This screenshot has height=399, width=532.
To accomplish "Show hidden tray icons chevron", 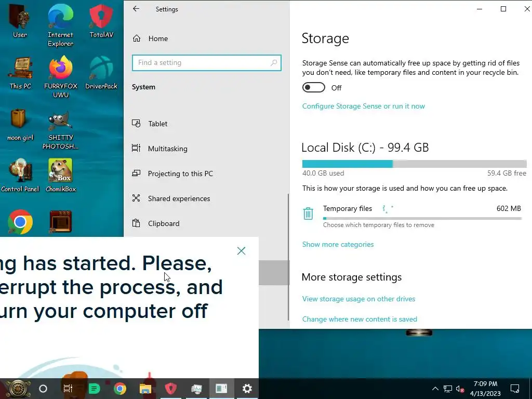I will coord(435,389).
